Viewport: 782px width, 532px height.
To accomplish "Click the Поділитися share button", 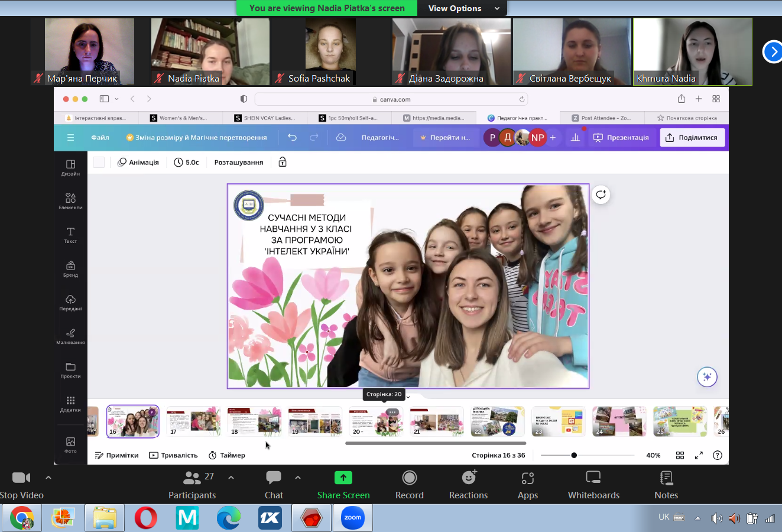I will point(692,138).
